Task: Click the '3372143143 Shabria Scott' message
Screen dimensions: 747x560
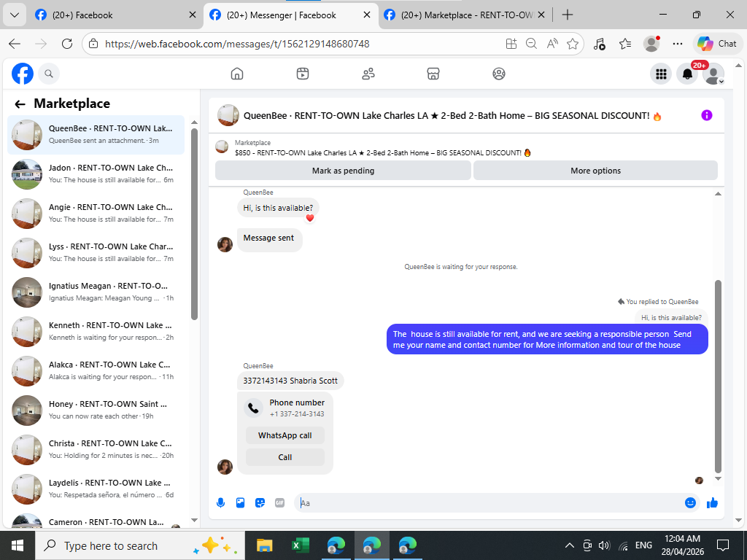Action: pos(290,381)
